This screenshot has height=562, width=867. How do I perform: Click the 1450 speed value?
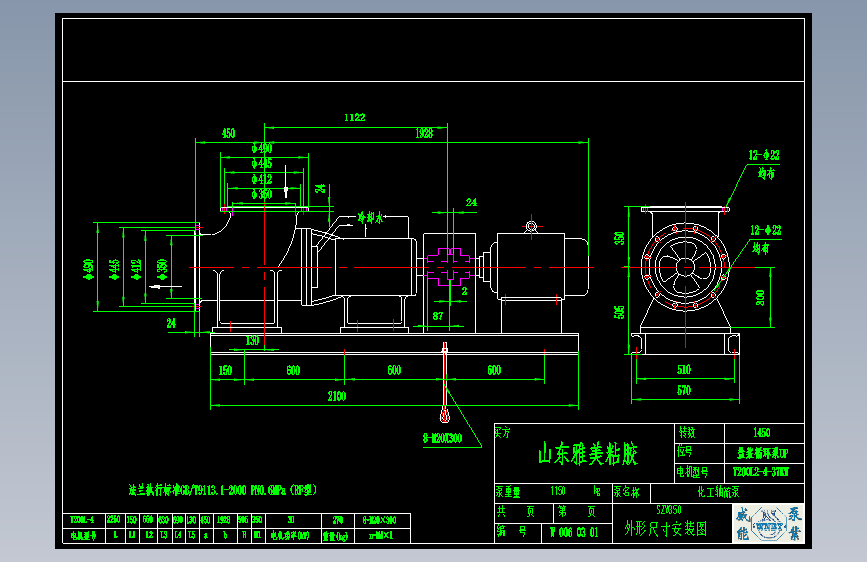761,433
